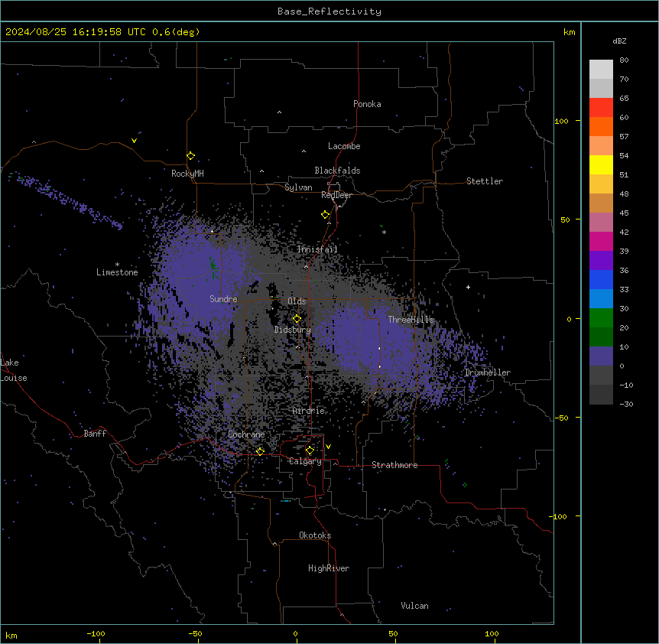Click the Sundre town label
659x644 pixels.
click(x=223, y=299)
